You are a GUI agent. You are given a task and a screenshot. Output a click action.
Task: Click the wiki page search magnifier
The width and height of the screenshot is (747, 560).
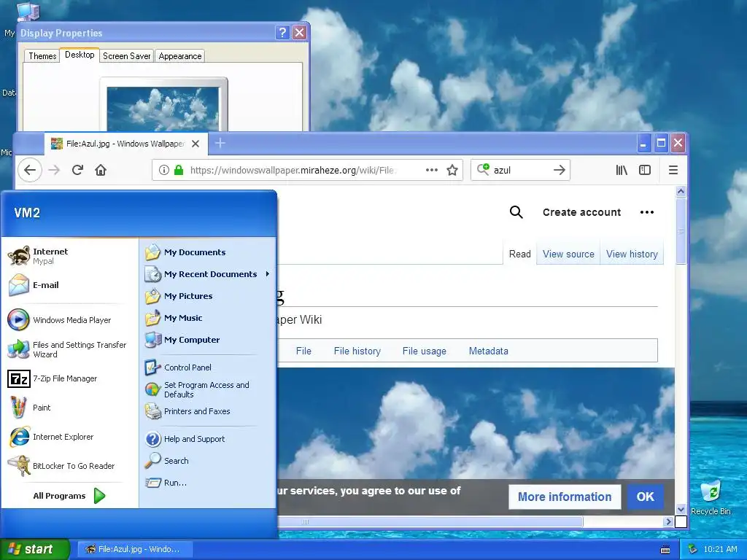[516, 212]
